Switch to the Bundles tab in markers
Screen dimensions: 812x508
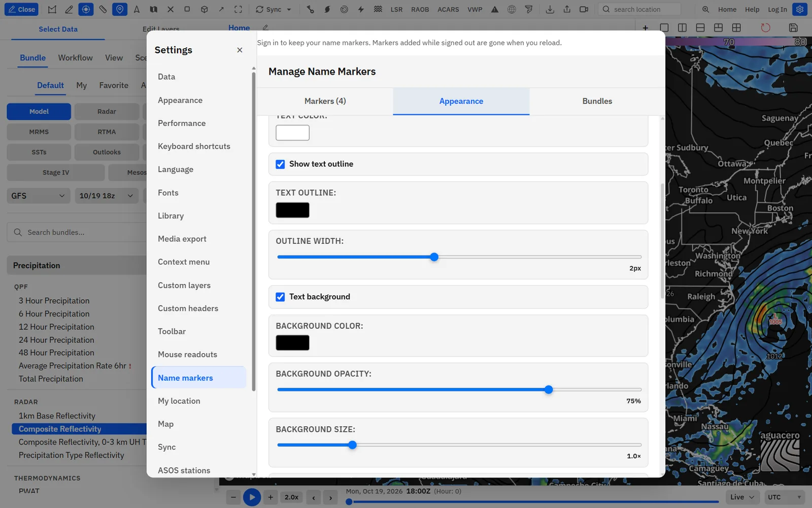pyautogui.click(x=597, y=101)
